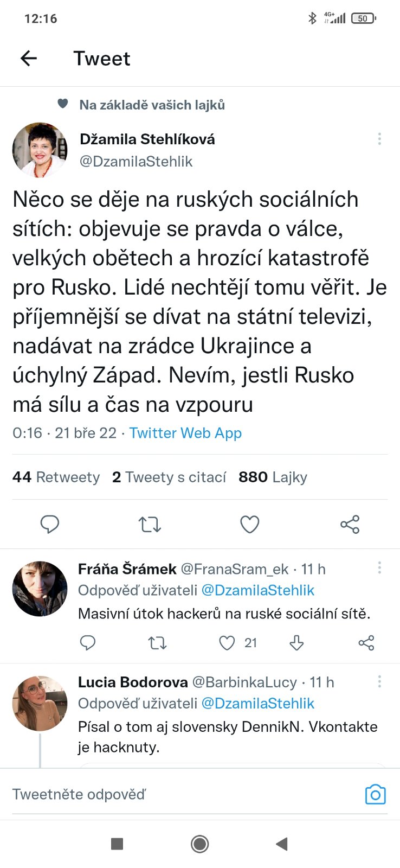This screenshot has height=868, width=400.
Task: Reply to Džamila Stehlíková's main tweet
Action: (50, 524)
